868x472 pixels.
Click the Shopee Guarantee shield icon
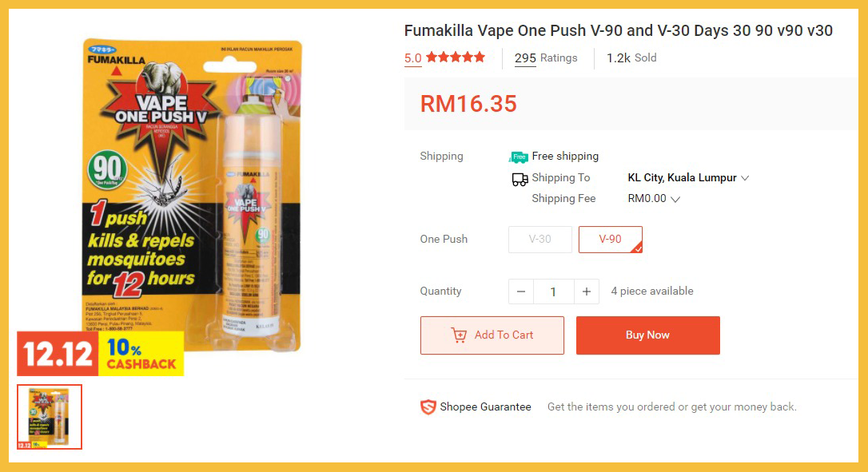click(428, 407)
